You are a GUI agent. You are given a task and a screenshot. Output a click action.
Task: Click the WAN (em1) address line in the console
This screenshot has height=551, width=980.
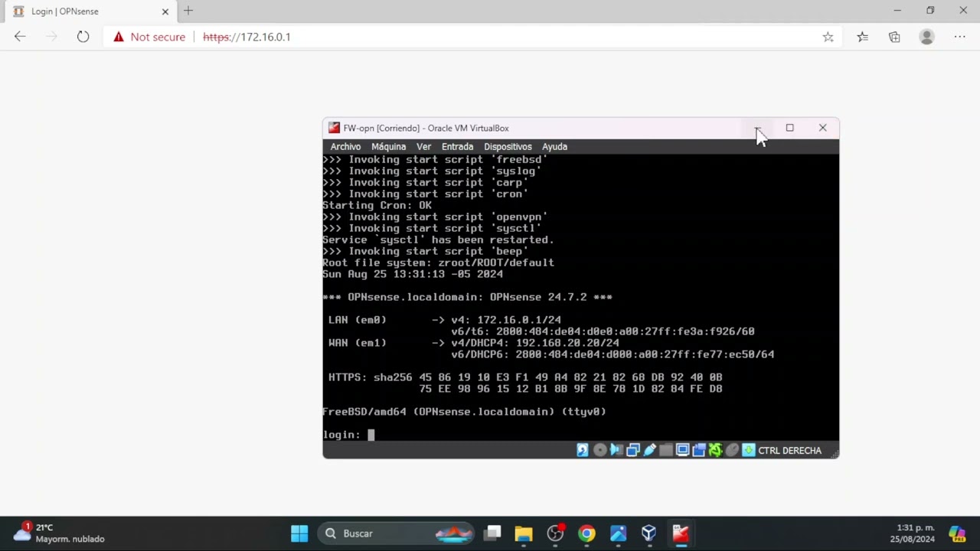pyautogui.click(x=474, y=343)
